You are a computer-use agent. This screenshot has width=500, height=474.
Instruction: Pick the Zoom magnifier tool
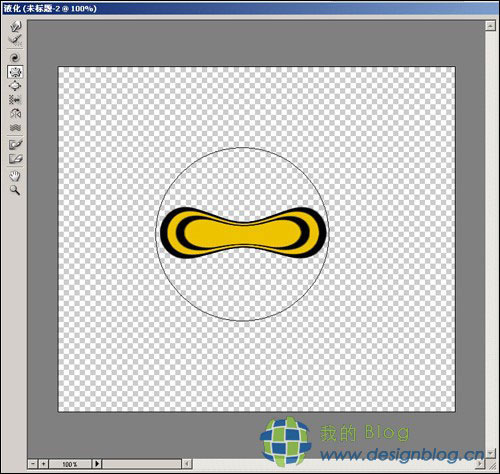click(x=15, y=190)
